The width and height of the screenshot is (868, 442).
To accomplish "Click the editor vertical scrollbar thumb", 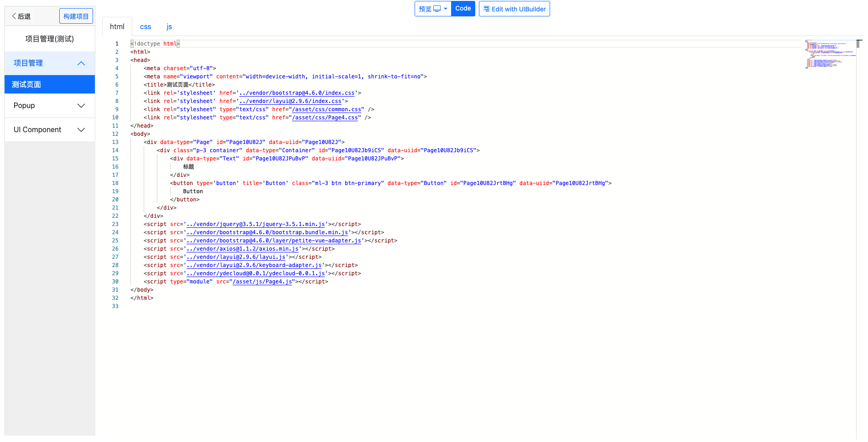I will click(859, 44).
